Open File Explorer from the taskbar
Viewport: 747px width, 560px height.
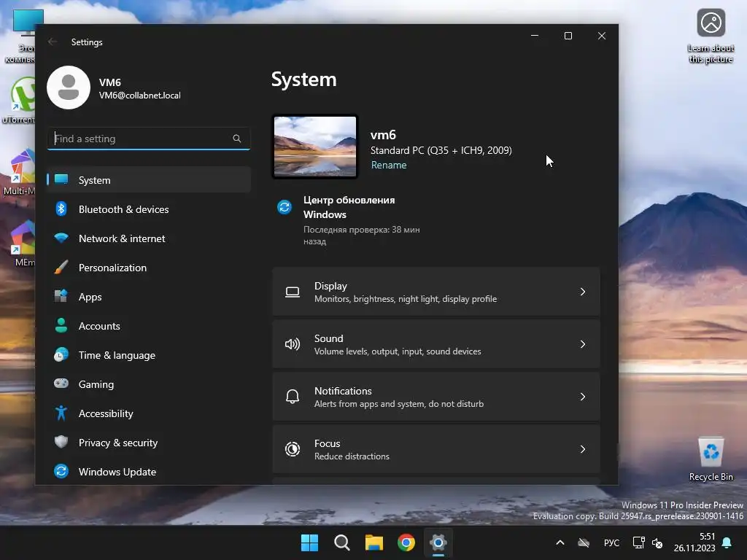pyautogui.click(x=374, y=542)
